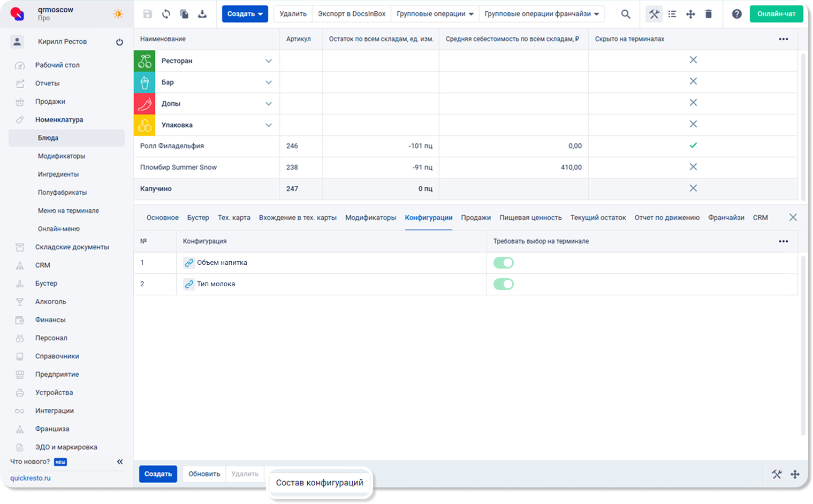813x504 pixels.
Task: Click the Обновить button in bottom bar
Action: pos(204,474)
